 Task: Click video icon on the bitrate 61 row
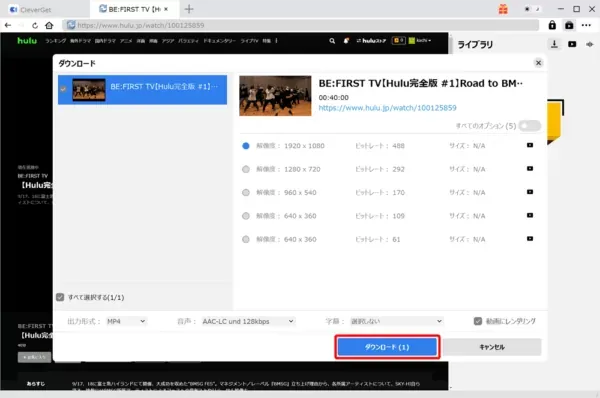(x=530, y=238)
